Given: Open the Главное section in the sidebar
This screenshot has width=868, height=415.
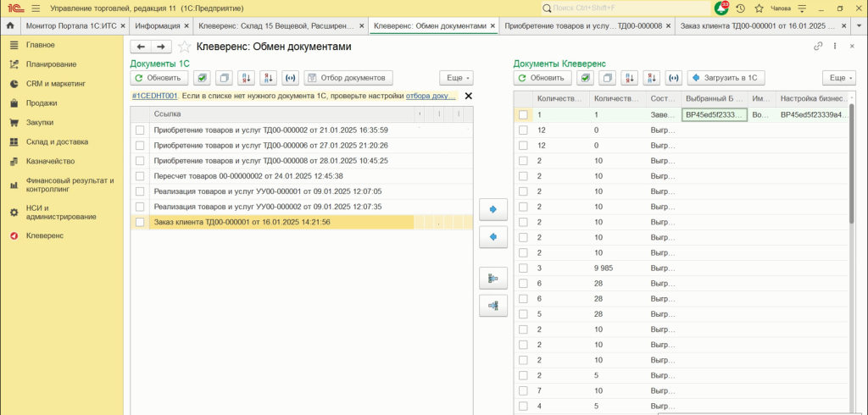Looking at the screenshot, I should coord(61,45).
